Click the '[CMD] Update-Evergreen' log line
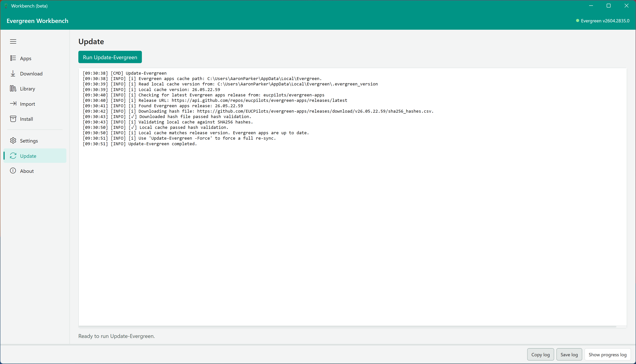This screenshot has width=636, height=364. tap(124, 73)
